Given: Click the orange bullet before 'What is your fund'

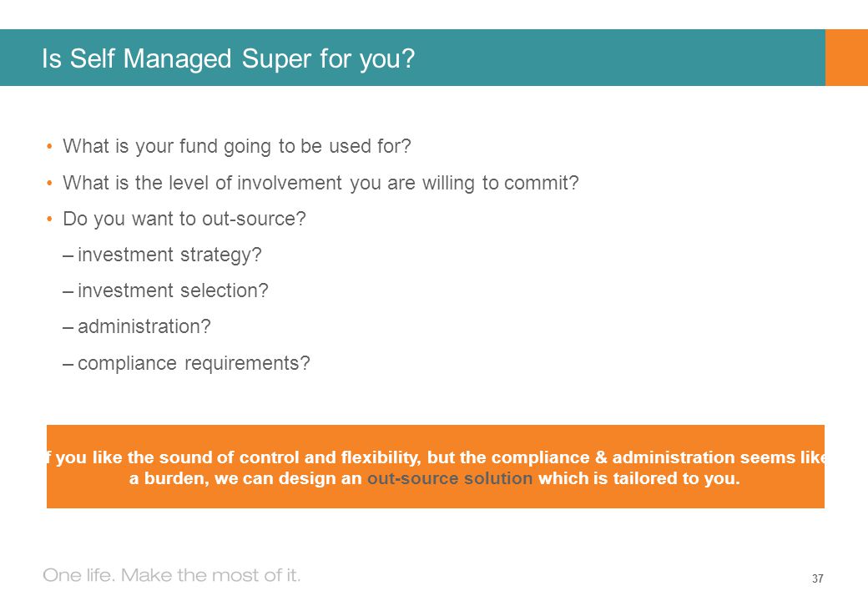Looking at the screenshot, I should click(x=50, y=147).
